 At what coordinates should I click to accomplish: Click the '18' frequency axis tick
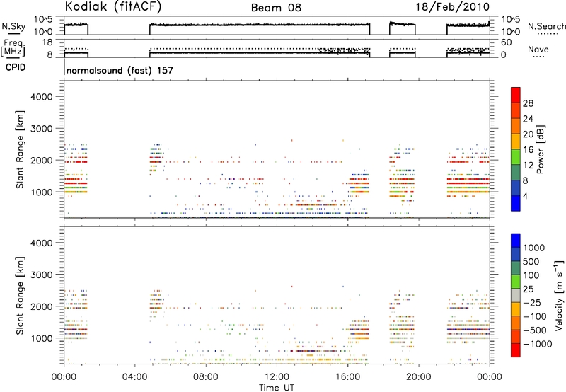pyautogui.click(x=47, y=42)
